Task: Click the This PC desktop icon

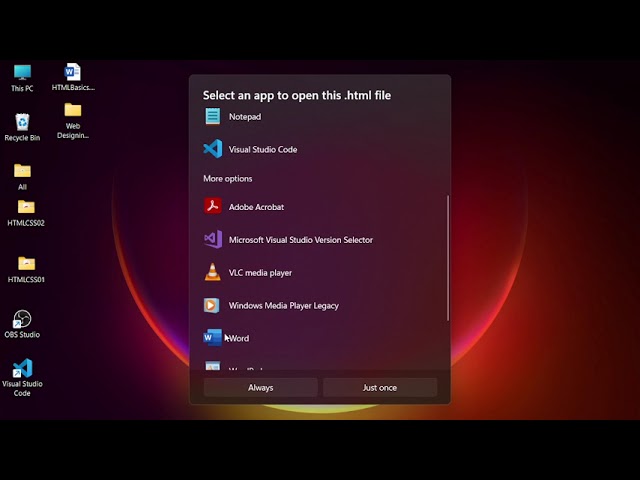Action: 22,73
